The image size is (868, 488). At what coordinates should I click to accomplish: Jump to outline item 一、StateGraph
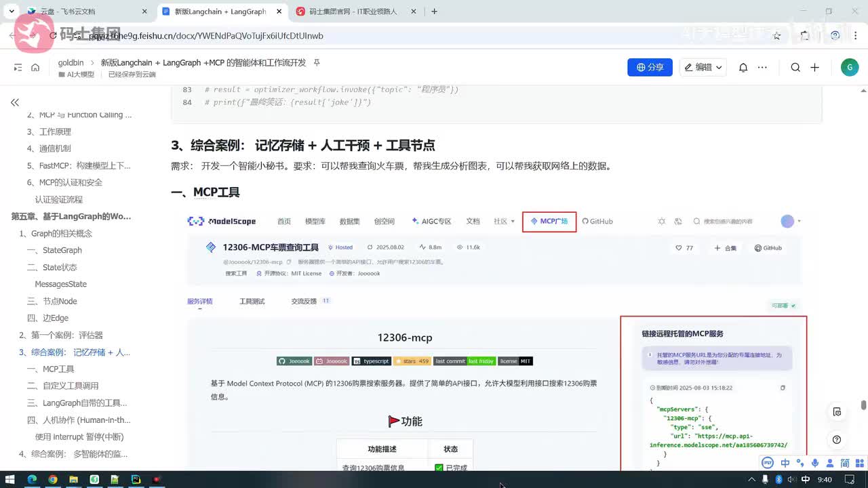pyautogui.click(x=54, y=250)
